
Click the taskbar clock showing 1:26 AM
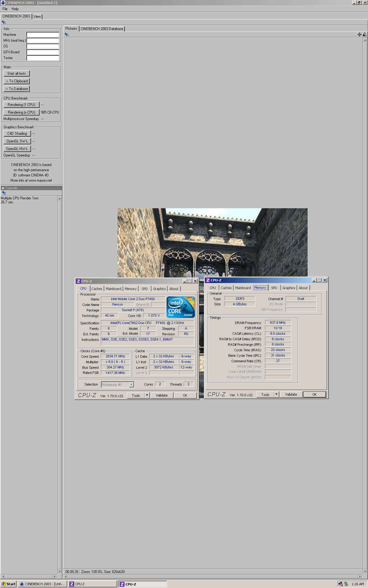click(x=358, y=584)
